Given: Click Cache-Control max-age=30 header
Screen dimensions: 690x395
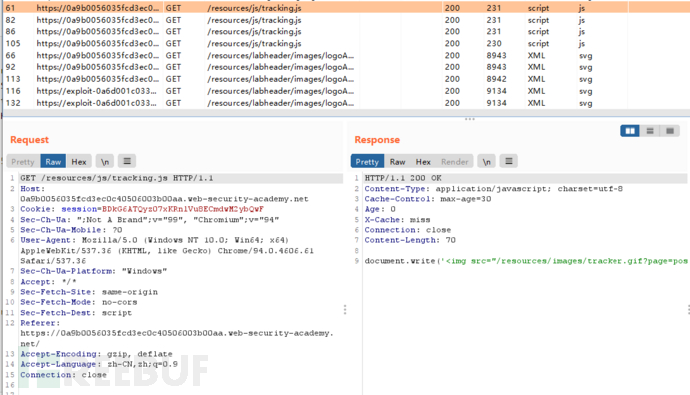Looking at the screenshot, I should point(428,199).
